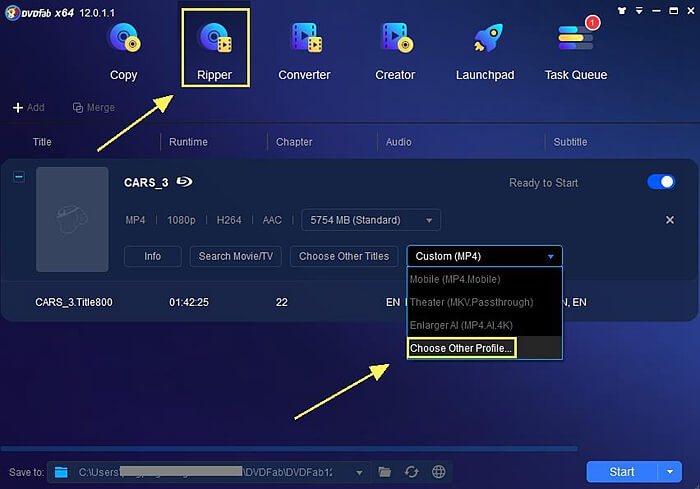
Task: Click the chapter count 22
Action: (282, 302)
